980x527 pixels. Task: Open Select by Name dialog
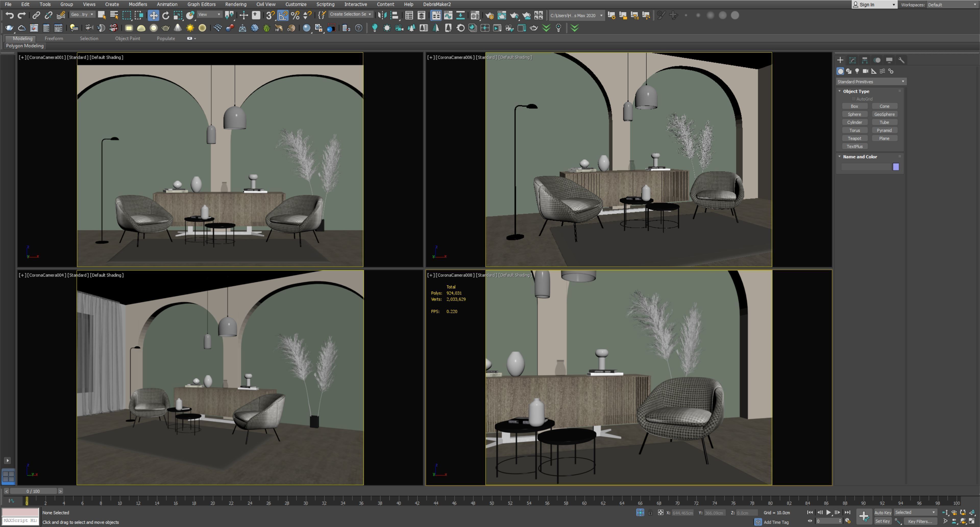point(114,15)
